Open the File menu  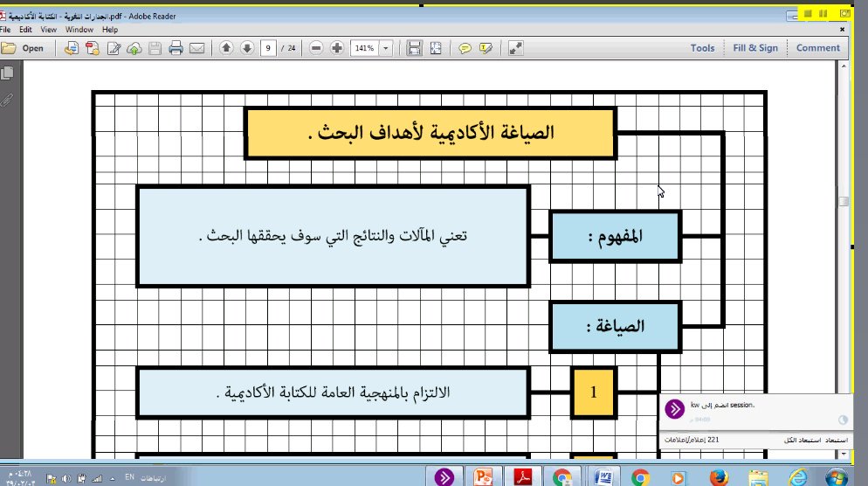[5, 30]
